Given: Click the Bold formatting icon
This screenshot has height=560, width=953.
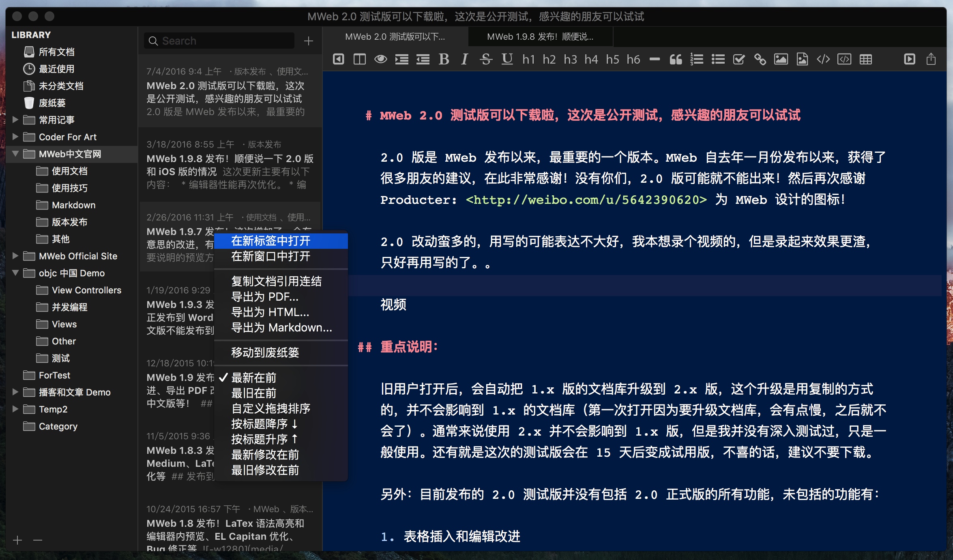Looking at the screenshot, I should pos(444,60).
